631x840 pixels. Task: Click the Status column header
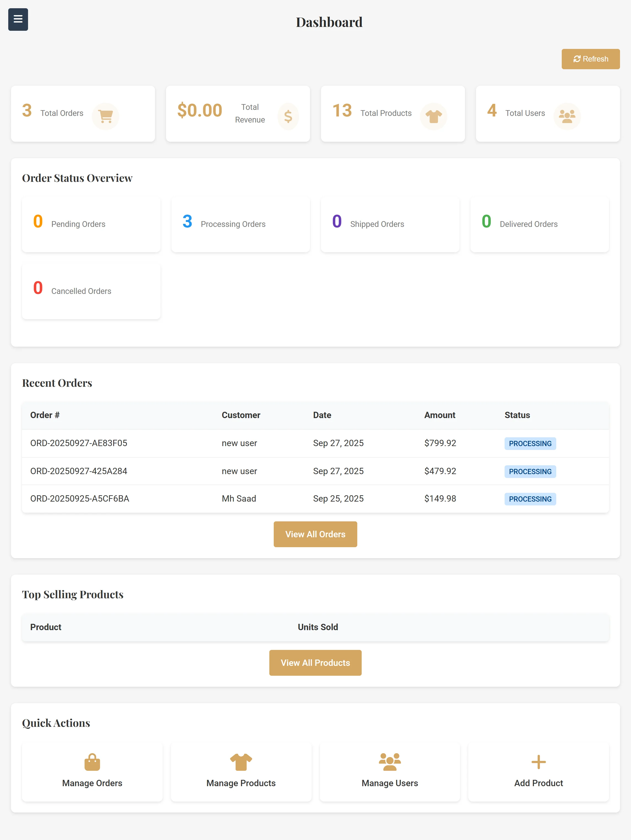(x=517, y=415)
